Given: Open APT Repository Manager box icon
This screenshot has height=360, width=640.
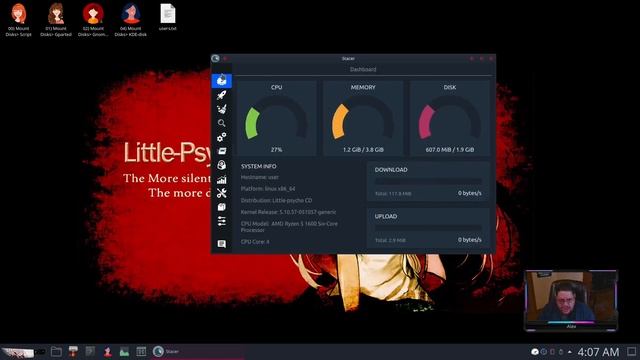Looking at the screenshot, I should [x=222, y=207].
